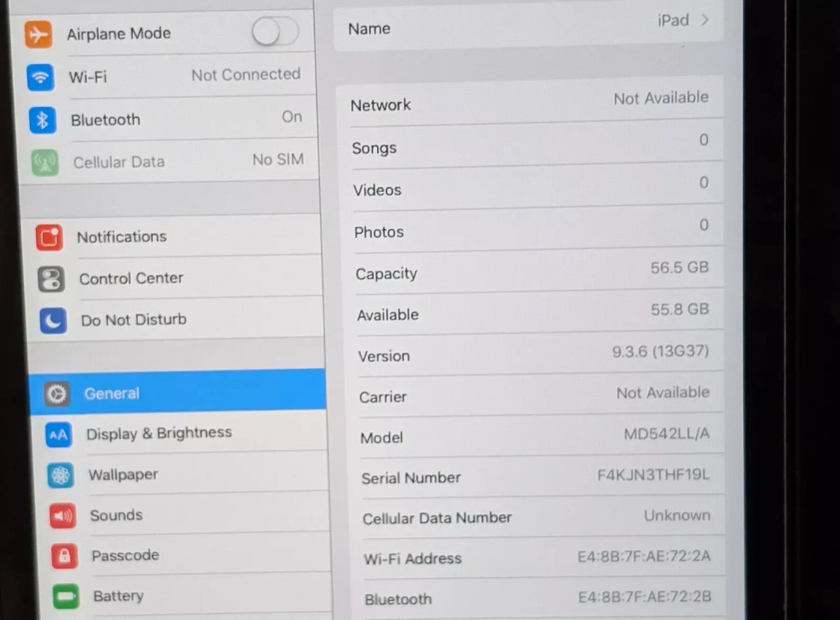The image size is (840, 620).
Task: Tap the Do Not Disturb moon icon
Action: coord(53,320)
